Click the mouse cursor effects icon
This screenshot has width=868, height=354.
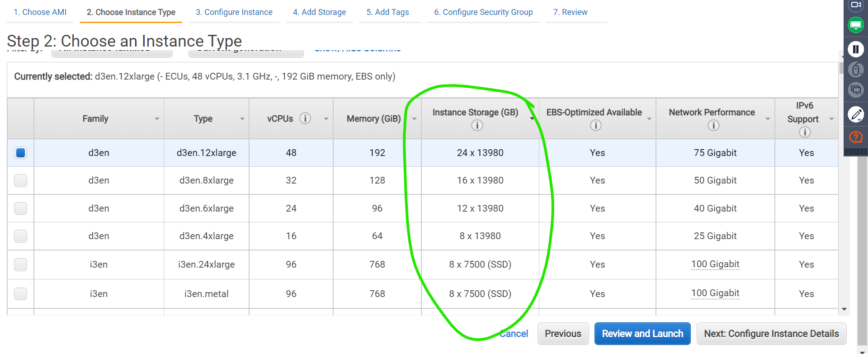pyautogui.click(x=856, y=70)
